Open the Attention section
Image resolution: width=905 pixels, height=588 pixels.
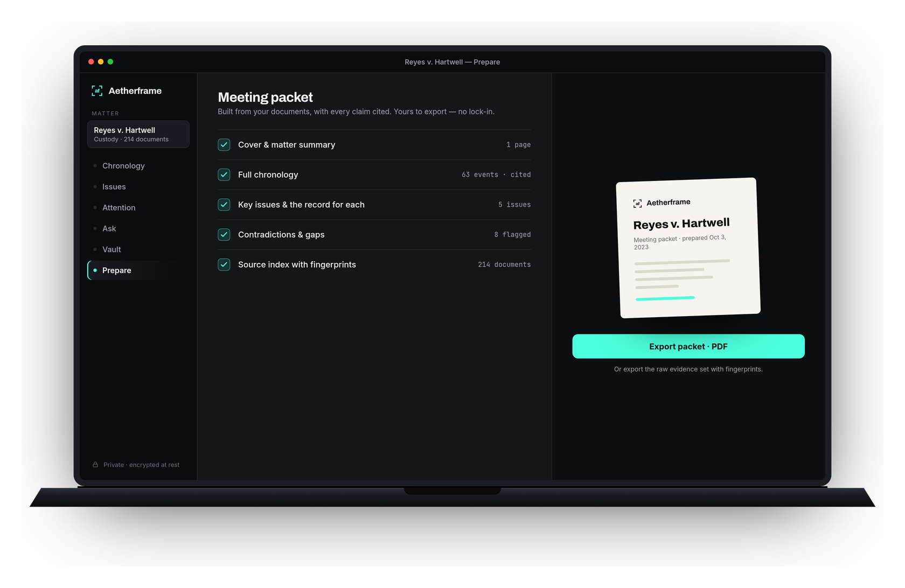point(138,208)
